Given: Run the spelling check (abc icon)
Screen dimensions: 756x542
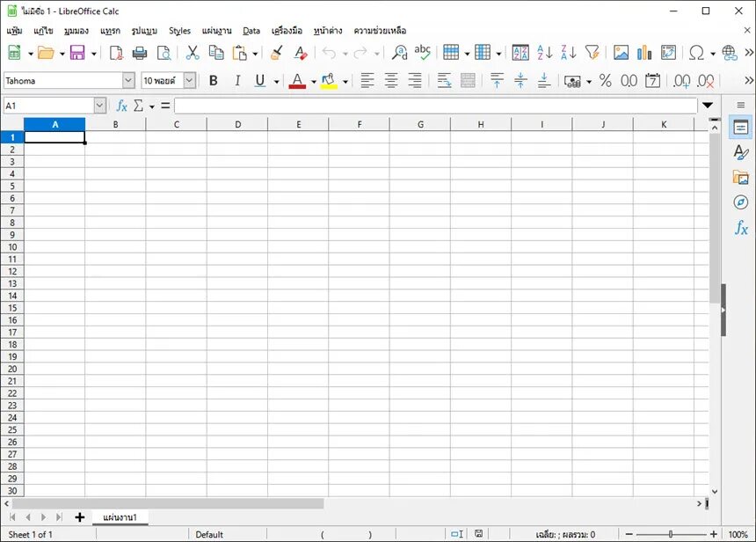Looking at the screenshot, I should coord(422,53).
